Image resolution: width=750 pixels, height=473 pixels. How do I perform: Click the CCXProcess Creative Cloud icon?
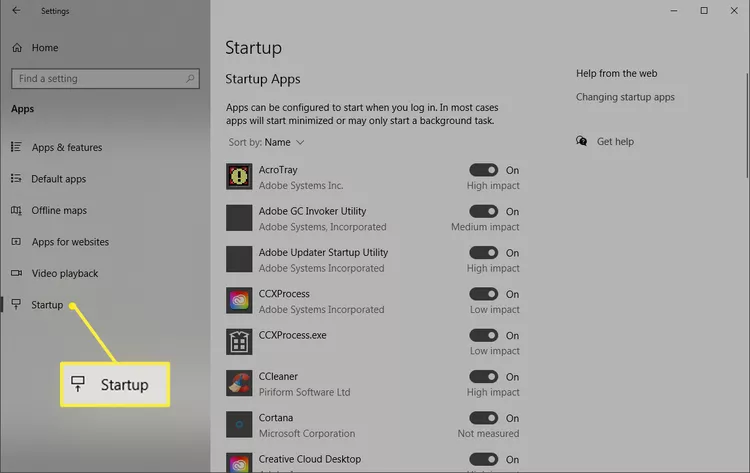coord(239,300)
